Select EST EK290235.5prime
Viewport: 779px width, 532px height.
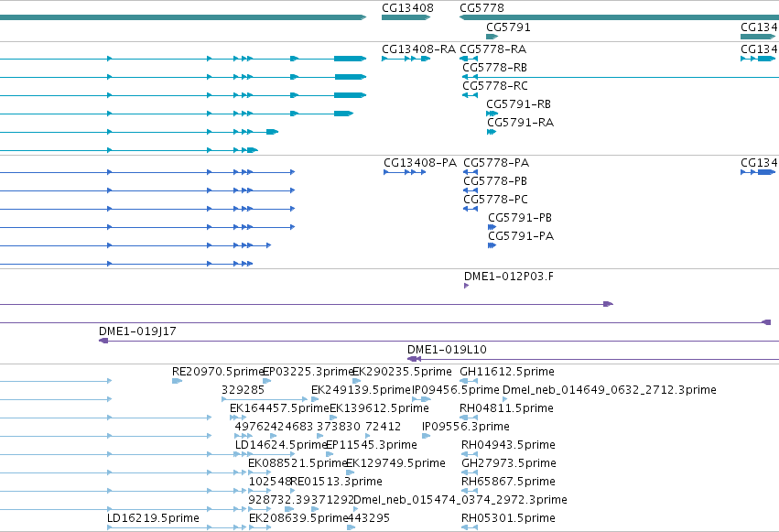[x=402, y=372]
